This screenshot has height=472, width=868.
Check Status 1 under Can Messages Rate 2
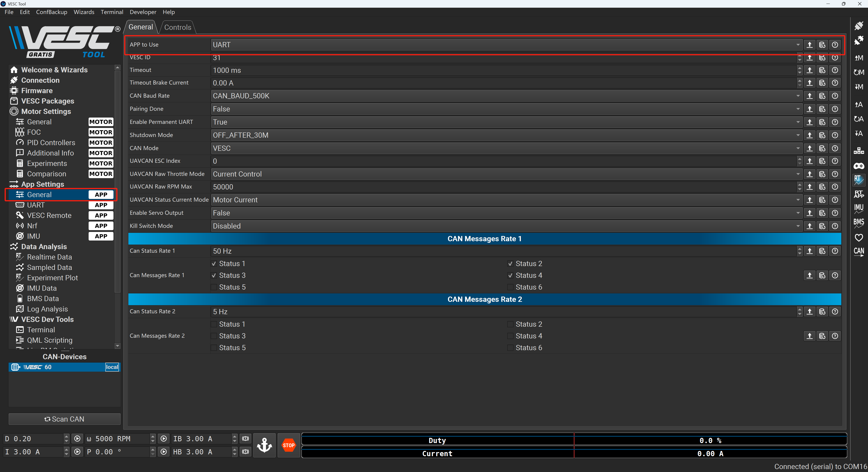[214, 324]
